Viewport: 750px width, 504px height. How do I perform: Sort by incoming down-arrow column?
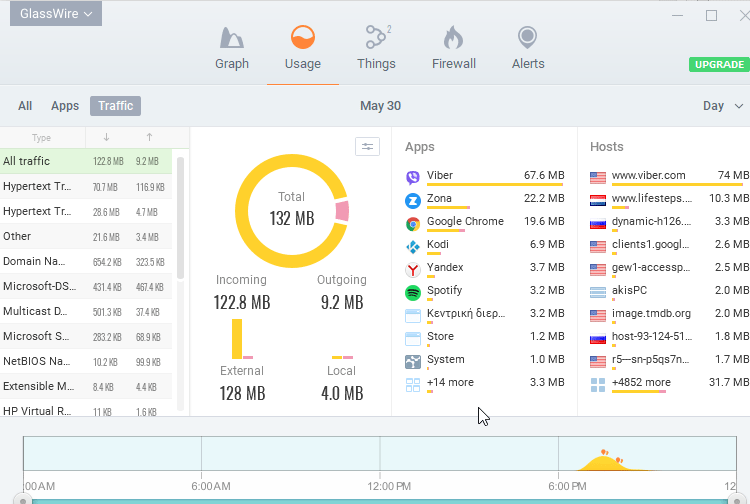point(106,138)
